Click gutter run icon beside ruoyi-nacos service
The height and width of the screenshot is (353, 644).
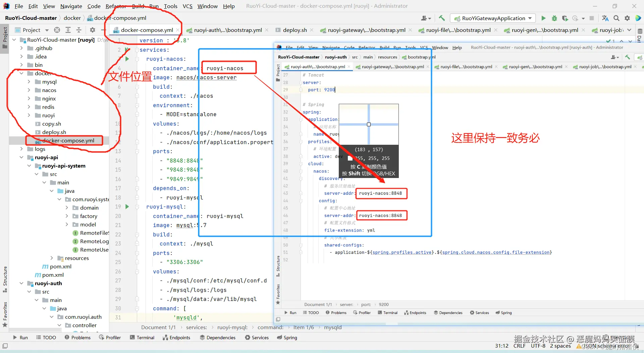(127, 59)
